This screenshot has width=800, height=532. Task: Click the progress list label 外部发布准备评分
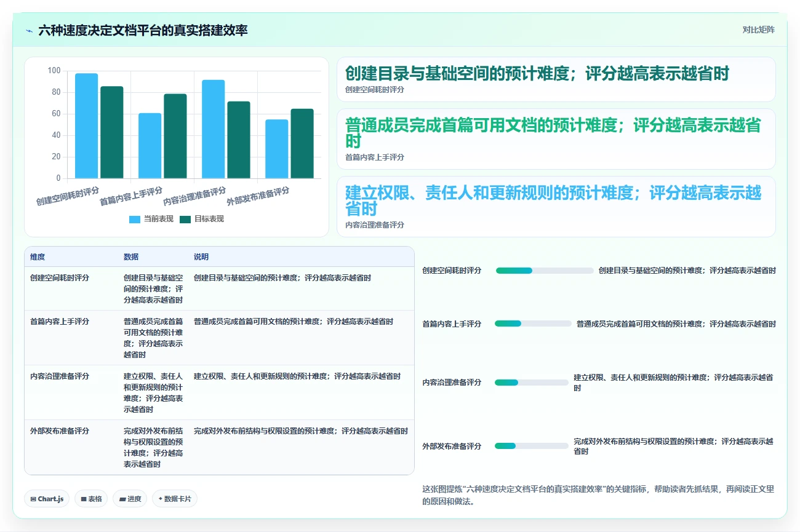[x=452, y=446]
